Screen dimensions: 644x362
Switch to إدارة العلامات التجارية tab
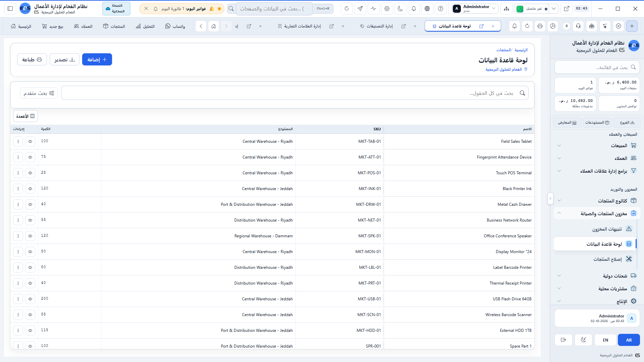(x=303, y=26)
